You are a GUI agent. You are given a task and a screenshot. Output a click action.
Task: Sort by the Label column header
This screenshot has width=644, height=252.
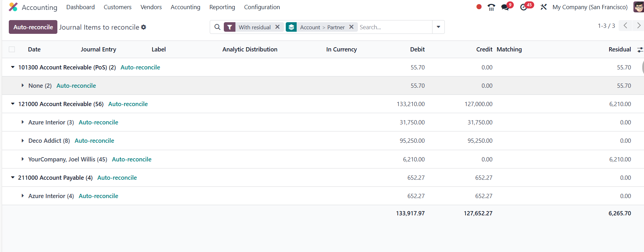point(158,49)
